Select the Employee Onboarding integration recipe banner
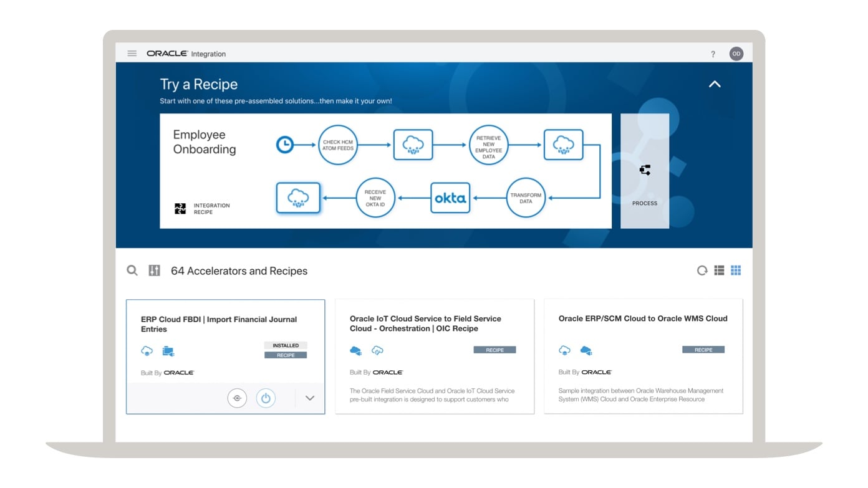868x488 pixels. [x=386, y=170]
